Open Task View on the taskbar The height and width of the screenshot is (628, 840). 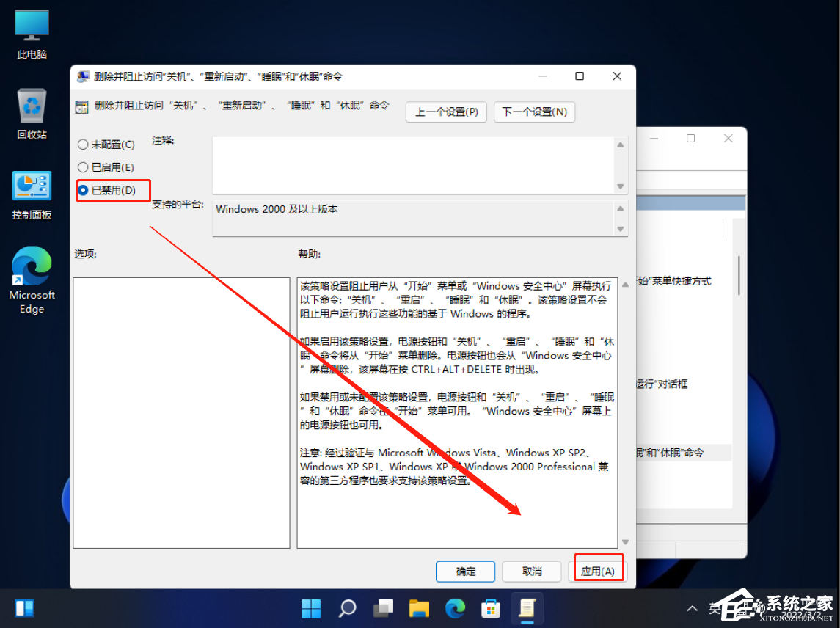[382, 608]
